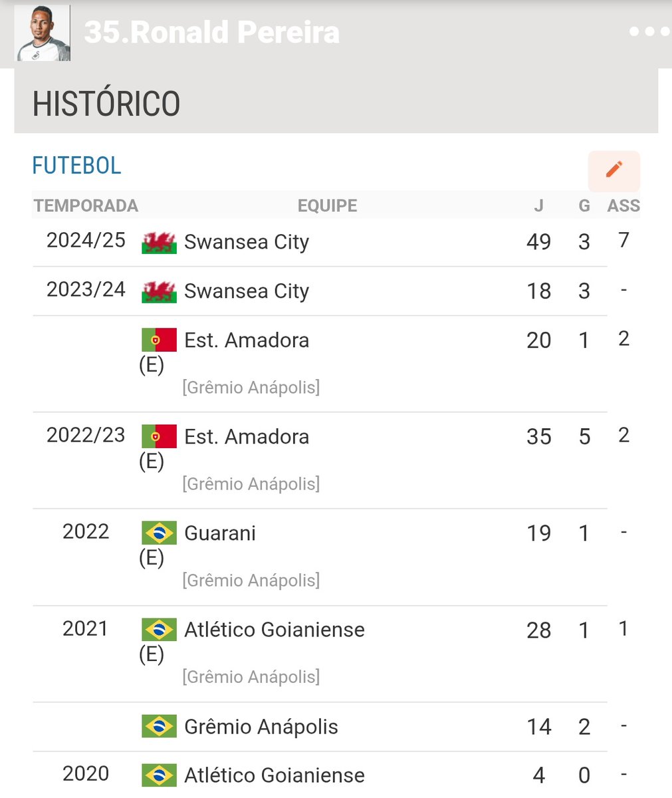Screen dimensions: 672x798
Task: Open the 2020 Atlético Goianiense team link
Action: tap(275, 775)
